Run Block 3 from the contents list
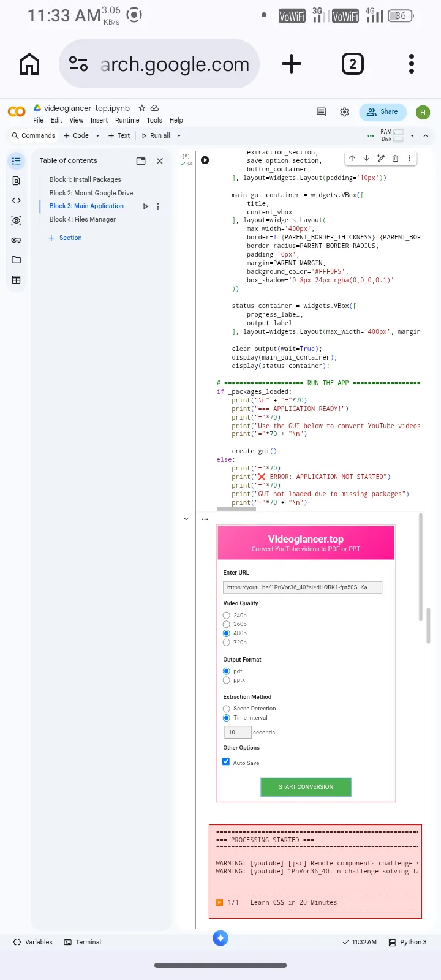This screenshot has height=980, width=441. 145,206
